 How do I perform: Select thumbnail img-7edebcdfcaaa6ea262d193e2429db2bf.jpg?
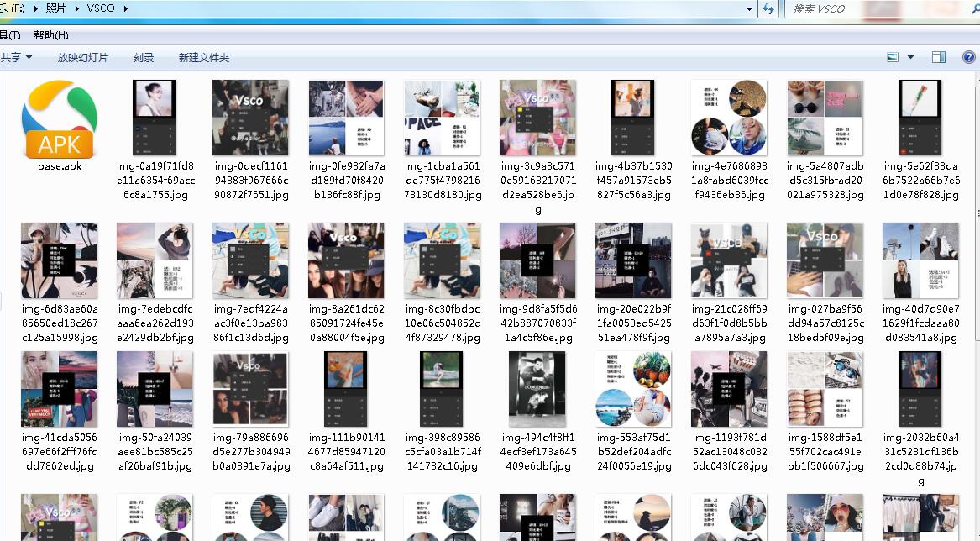click(x=155, y=260)
